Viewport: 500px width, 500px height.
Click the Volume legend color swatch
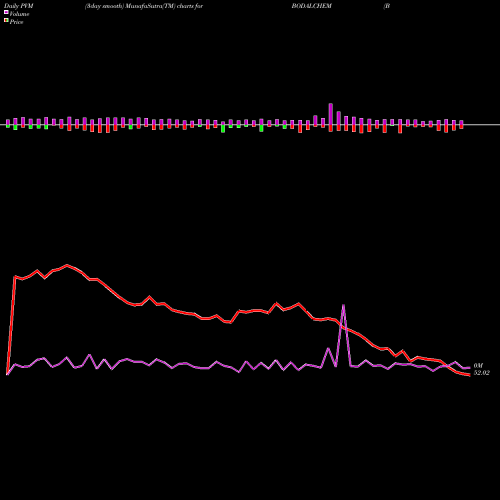point(6,12)
